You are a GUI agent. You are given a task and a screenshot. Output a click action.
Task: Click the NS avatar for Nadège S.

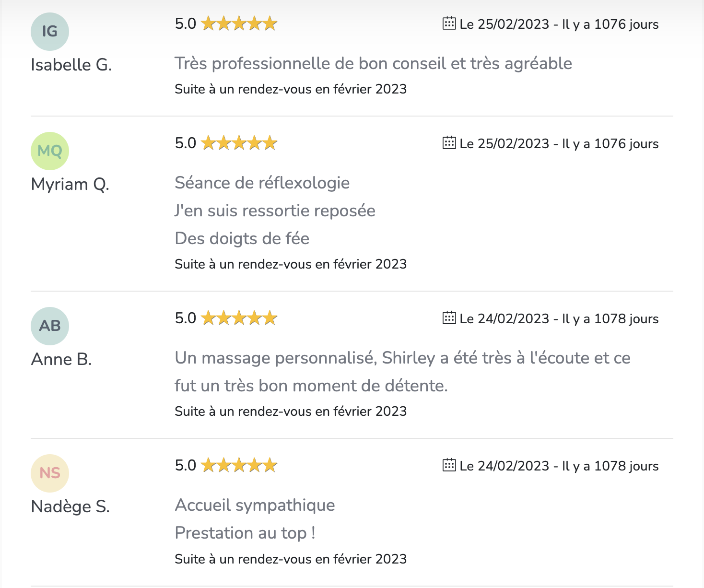click(x=50, y=473)
